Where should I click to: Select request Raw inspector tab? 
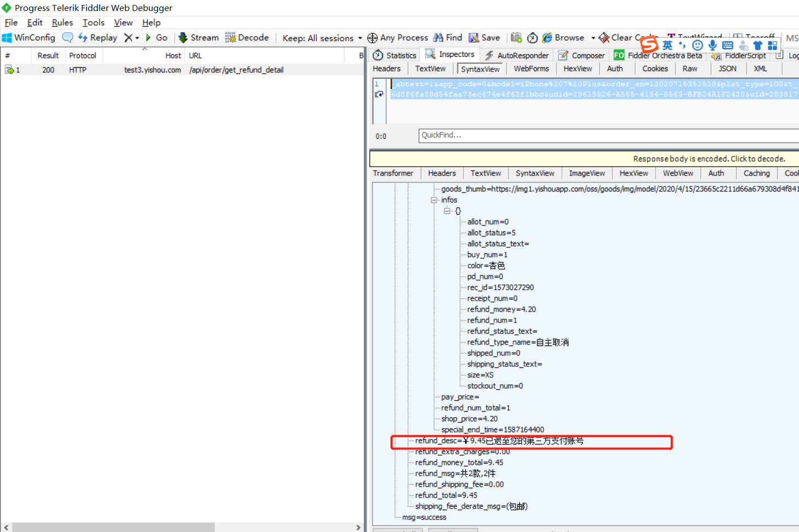tap(690, 68)
